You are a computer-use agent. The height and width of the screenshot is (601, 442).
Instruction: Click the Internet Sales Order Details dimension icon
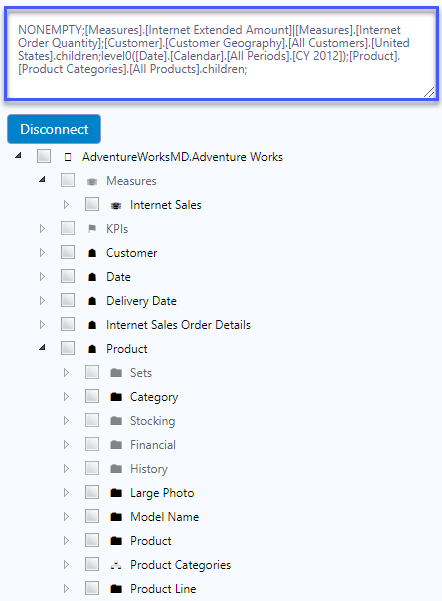coord(92,325)
